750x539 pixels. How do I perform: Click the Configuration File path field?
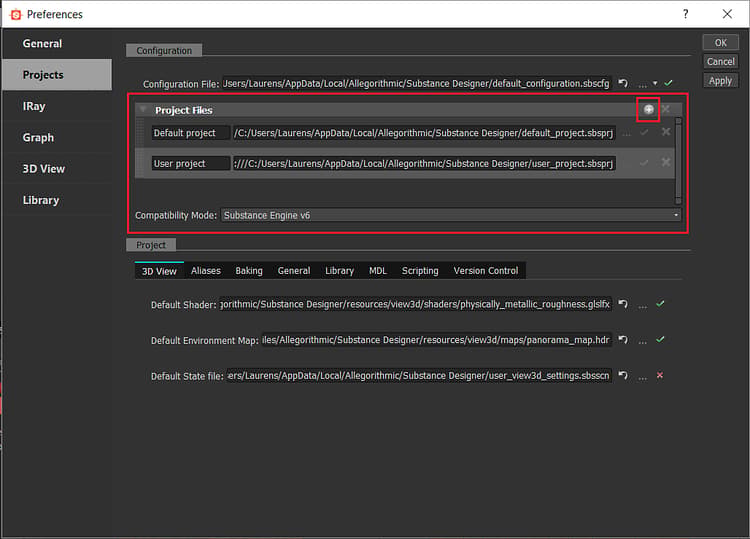[417, 84]
